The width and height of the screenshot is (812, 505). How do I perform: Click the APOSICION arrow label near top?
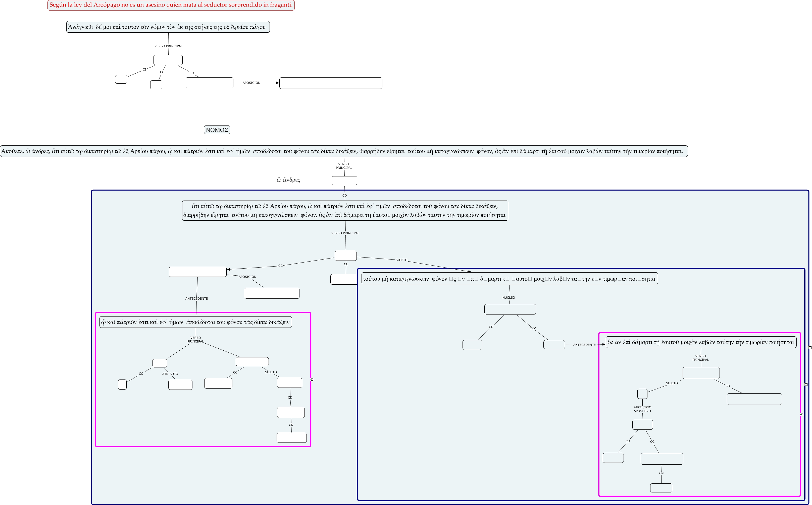pos(251,83)
